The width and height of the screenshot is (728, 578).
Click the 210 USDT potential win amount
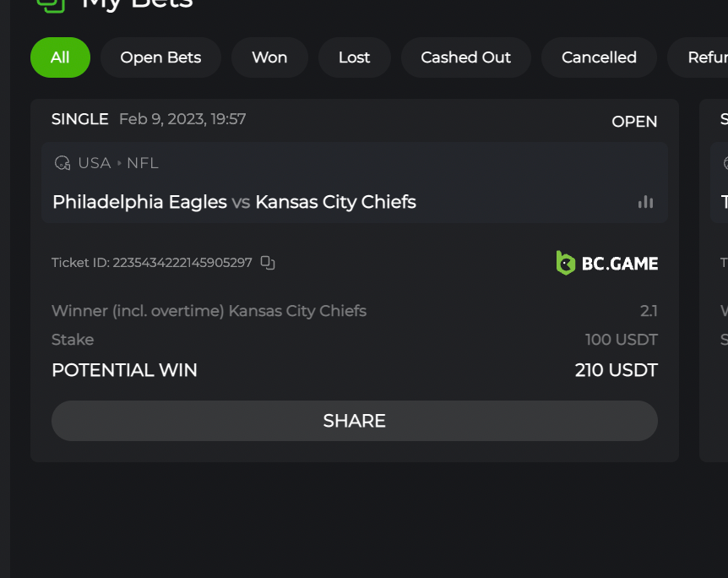(x=616, y=370)
